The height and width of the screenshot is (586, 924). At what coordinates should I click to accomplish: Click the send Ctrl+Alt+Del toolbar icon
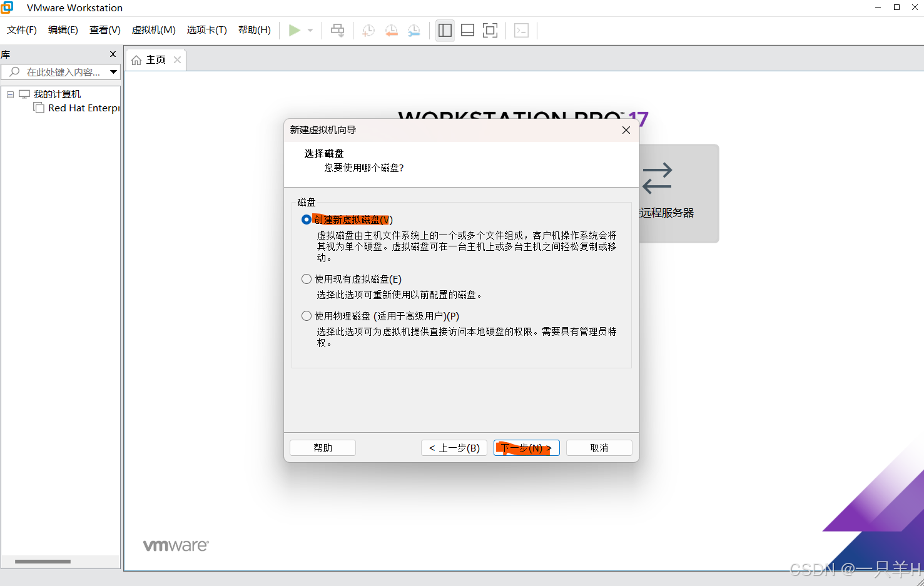(x=337, y=30)
